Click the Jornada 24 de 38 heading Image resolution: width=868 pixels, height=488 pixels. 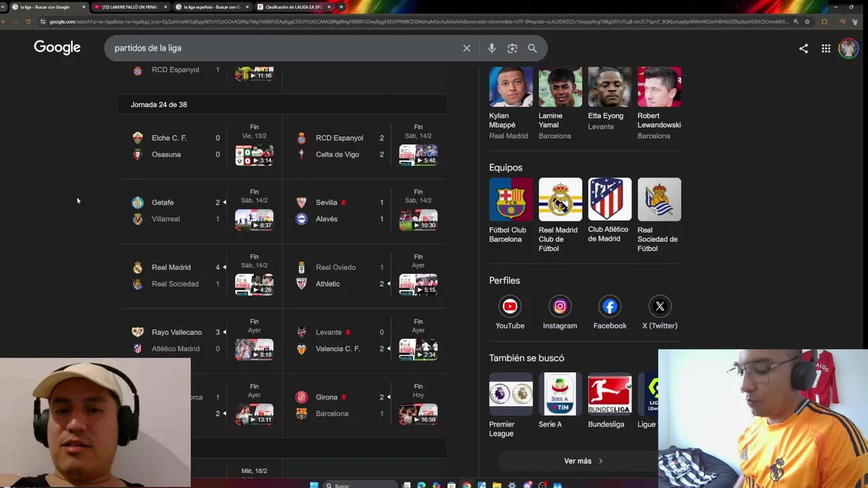(x=159, y=104)
